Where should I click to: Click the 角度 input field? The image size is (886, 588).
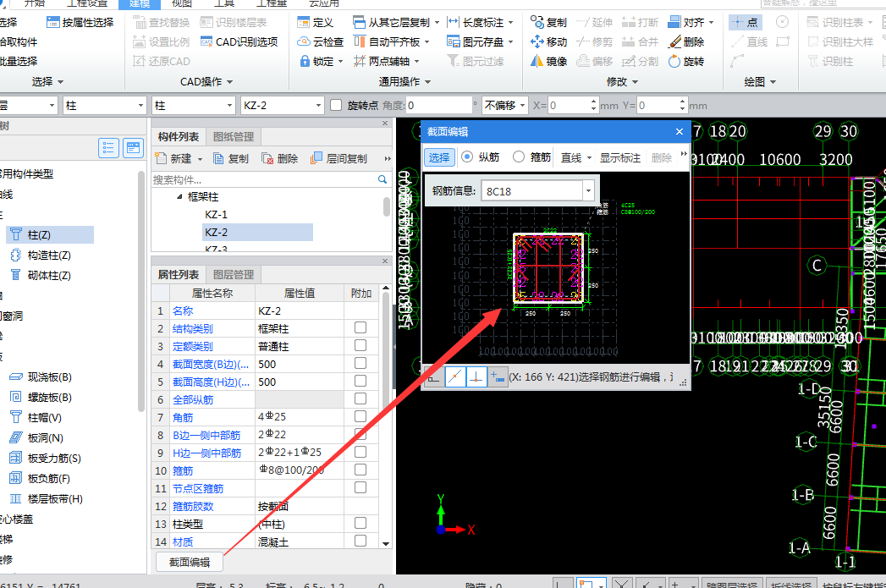(438, 106)
